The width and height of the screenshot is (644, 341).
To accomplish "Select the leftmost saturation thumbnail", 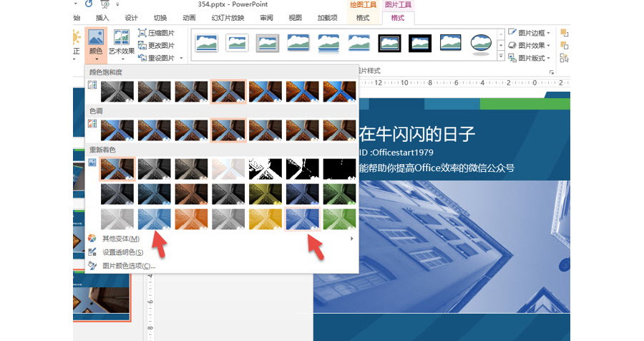I will coord(117,90).
